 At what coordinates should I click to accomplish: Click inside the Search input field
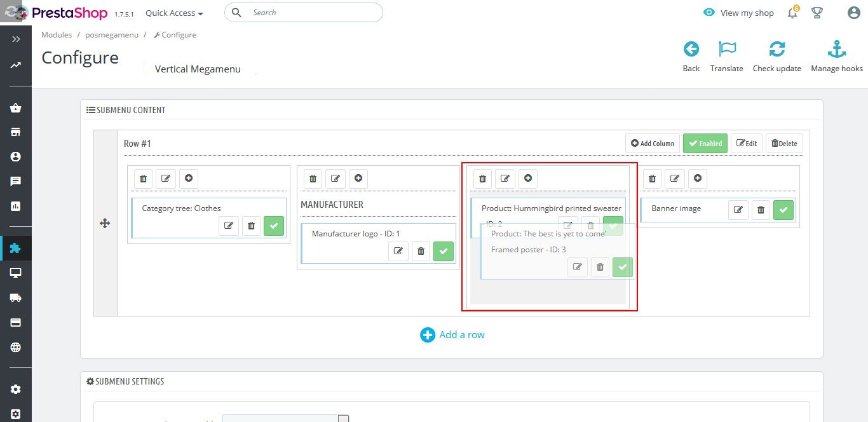pos(311,13)
